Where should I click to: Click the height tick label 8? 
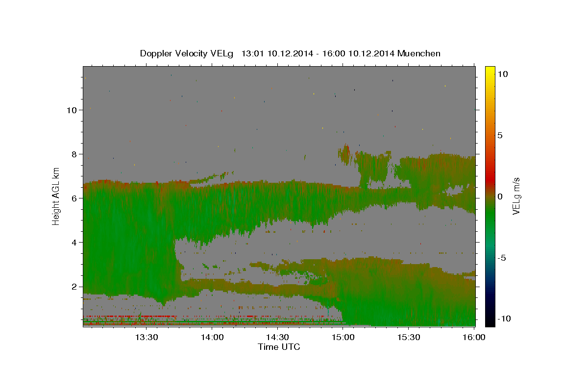pyautogui.click(x=75, y=154)
